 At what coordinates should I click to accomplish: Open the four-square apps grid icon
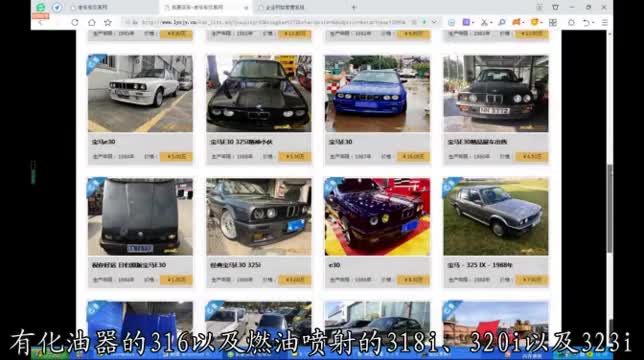point(553,23)
